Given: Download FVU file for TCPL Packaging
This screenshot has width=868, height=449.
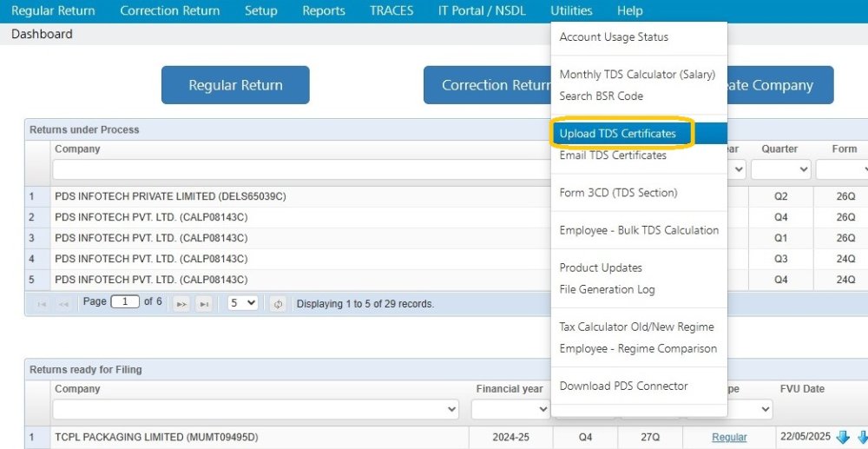Looking at the screenshot, I should coord(842,437).
